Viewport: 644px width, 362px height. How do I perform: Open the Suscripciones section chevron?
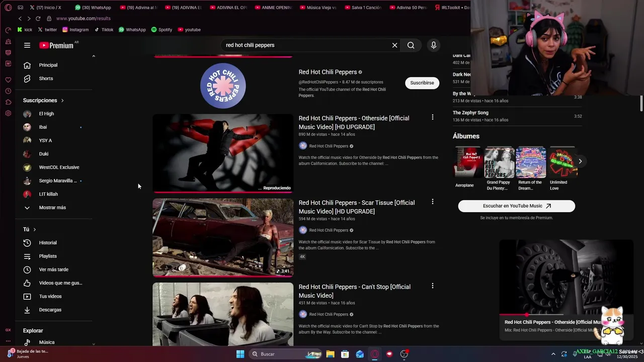click(62, 101)
